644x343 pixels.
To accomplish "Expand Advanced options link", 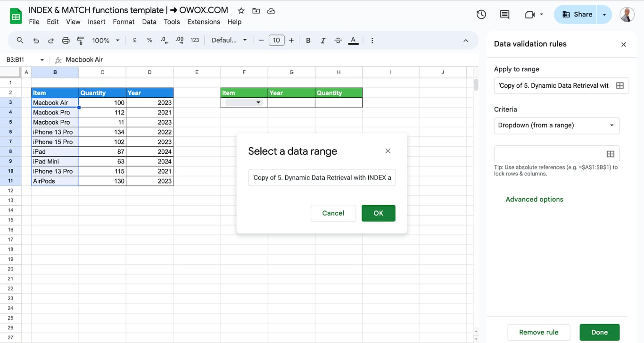I will (x=535, y=199).
